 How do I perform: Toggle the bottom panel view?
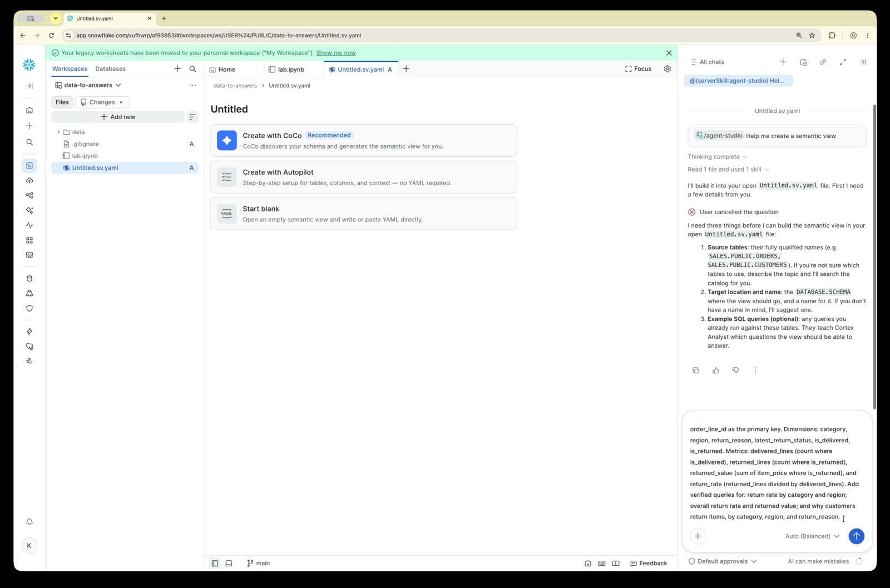point(229,564)
